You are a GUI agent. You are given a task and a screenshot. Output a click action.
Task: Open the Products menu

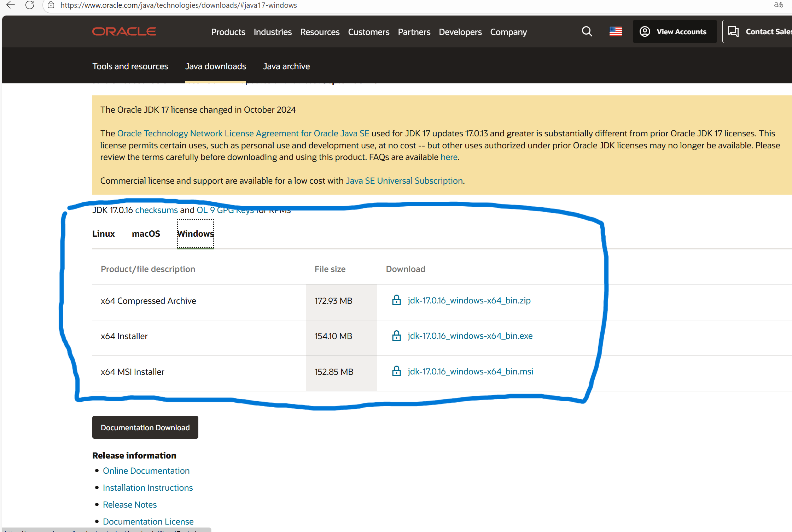228,32
